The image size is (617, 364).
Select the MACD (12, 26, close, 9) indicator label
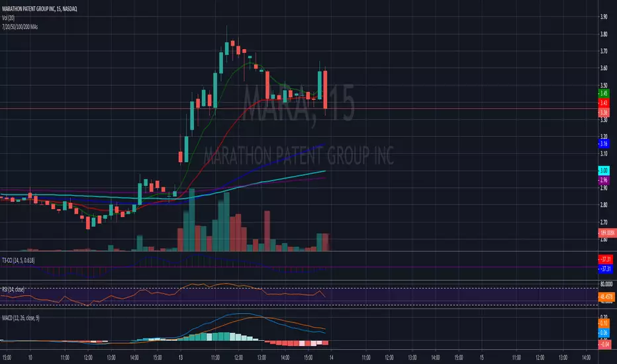[21, 318]
